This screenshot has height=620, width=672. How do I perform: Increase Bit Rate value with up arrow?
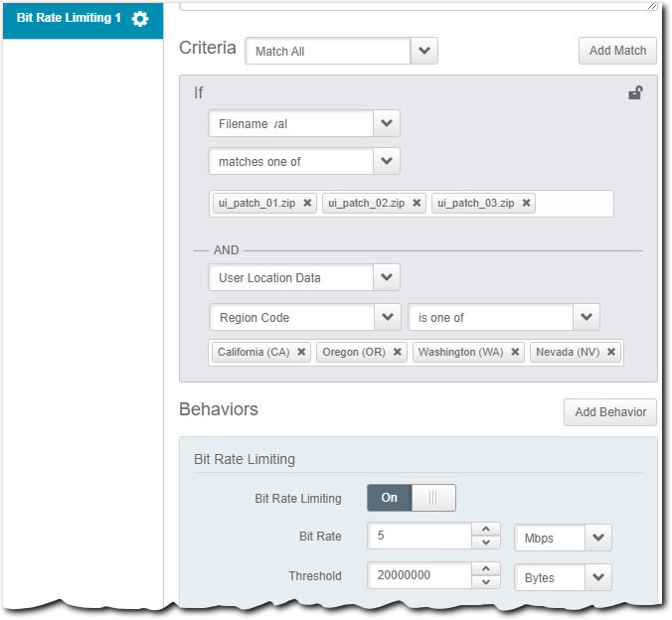(x=484, y=530)
